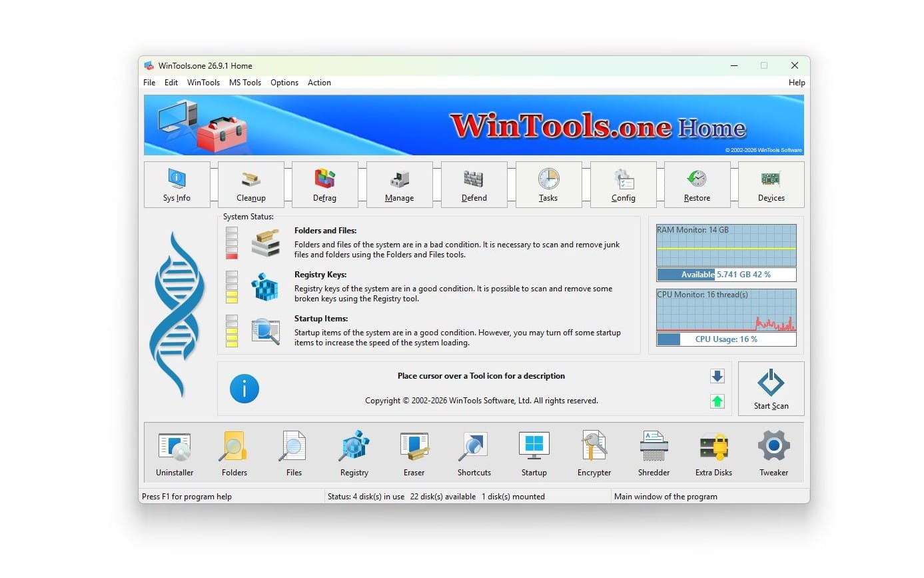Click the copyright notice in description panel
The height and width of the screenshot is (578, 924).
pyautogui.click(x=482, y=401)
